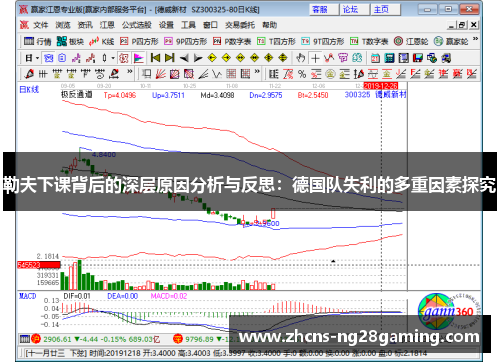
Task: Click the red-black grid table icon
Action: pyautogui.click(x=245, y=74)
